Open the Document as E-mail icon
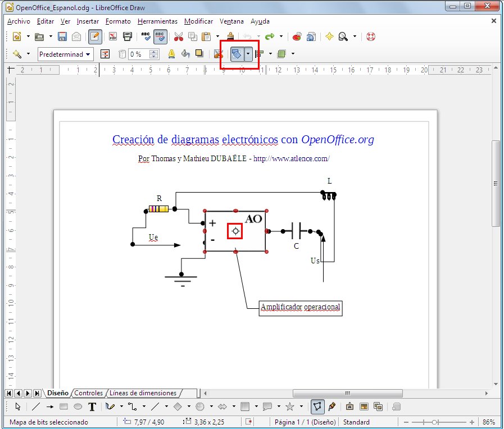 76,36
